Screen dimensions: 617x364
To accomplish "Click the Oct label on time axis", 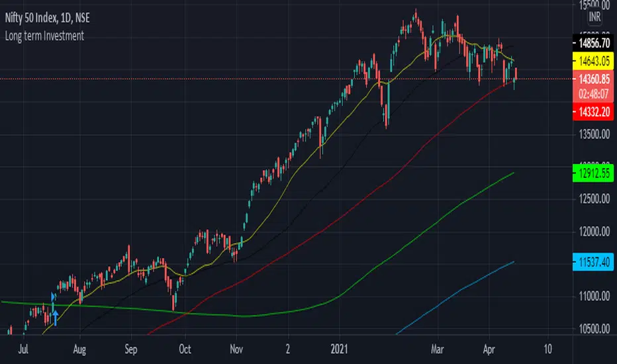I will tap(185, 349).
